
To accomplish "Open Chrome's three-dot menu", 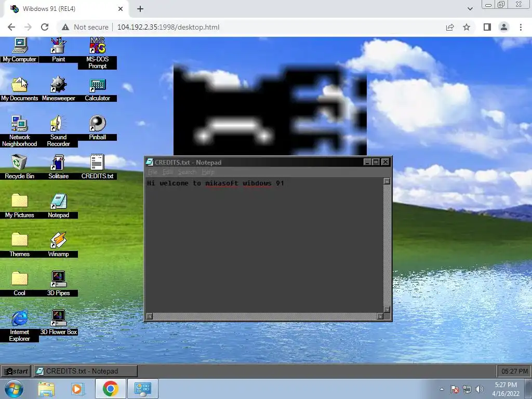I will pyautogui.click(x=521, y=27).
